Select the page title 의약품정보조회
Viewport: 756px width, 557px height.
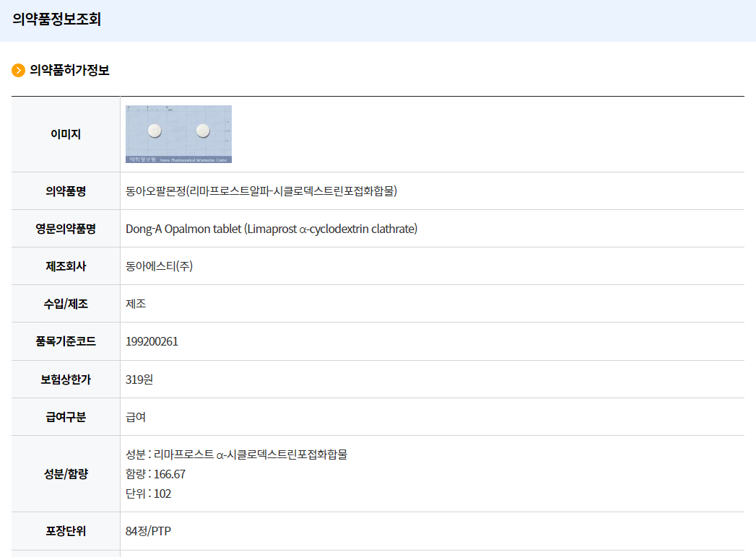(56, 19)
